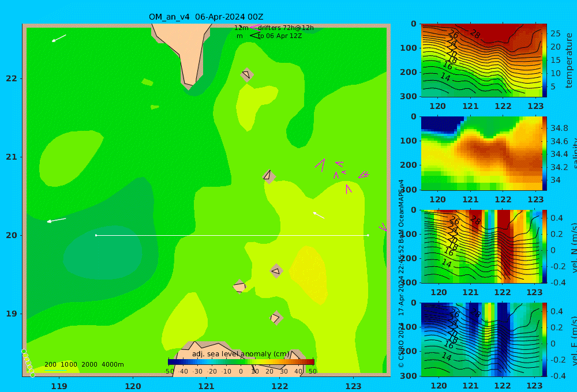
Task: Click longitude label 121 on the main map axis
Action: coord(206,386)
